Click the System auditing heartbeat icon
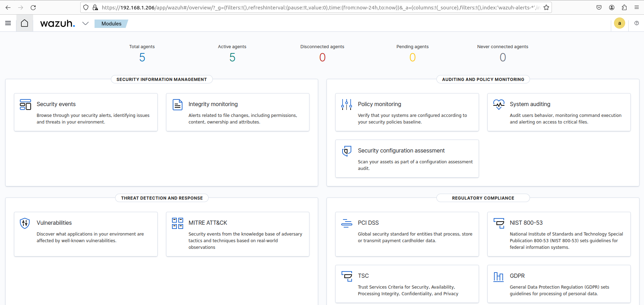644x305 pixels. pos(499,104)
